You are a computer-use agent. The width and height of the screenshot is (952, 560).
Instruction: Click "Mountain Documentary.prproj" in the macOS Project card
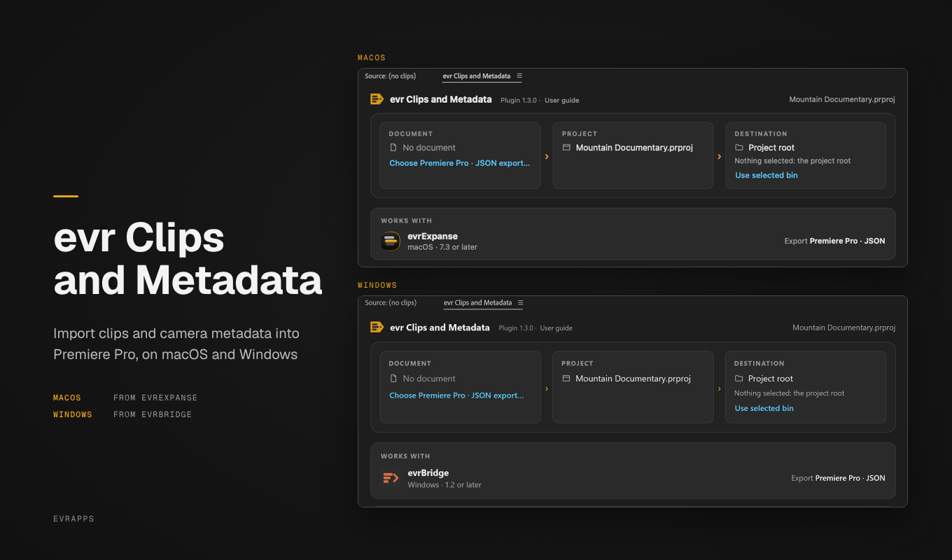pos(634,148)
